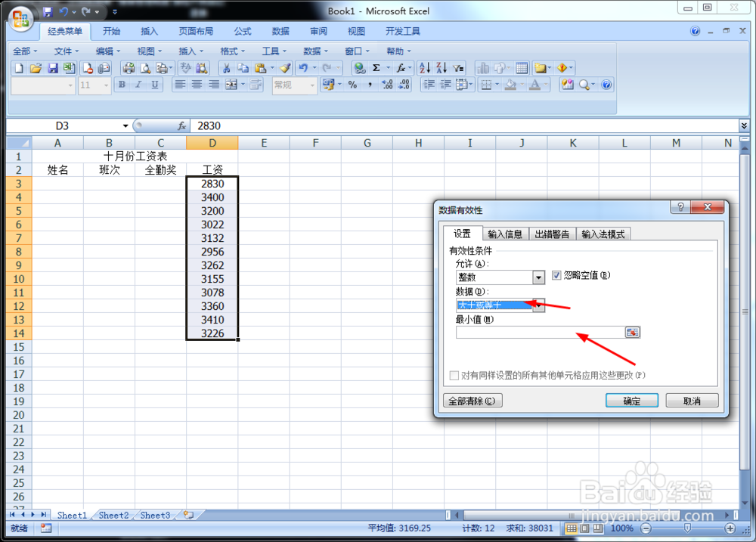Toggle Underline formatting button
Image resolution: width=756 pixels, height=542 pixels.
[155, 85]
